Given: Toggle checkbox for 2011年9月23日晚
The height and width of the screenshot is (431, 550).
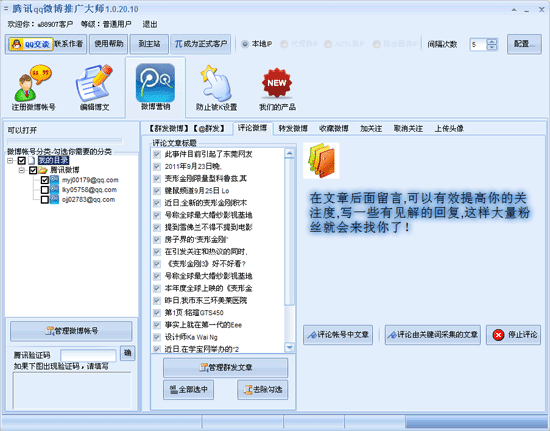Looking at the screenshot, I should [x=157, y=167].
